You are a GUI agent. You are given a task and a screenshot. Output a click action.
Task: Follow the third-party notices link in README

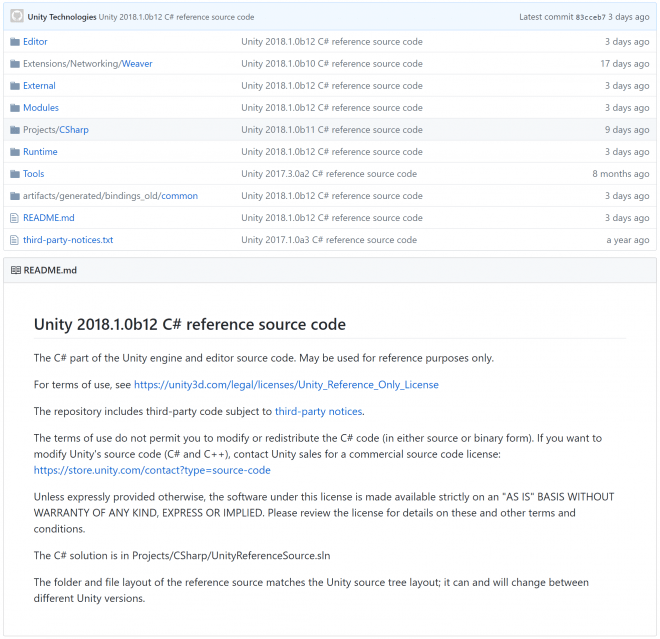318,411
